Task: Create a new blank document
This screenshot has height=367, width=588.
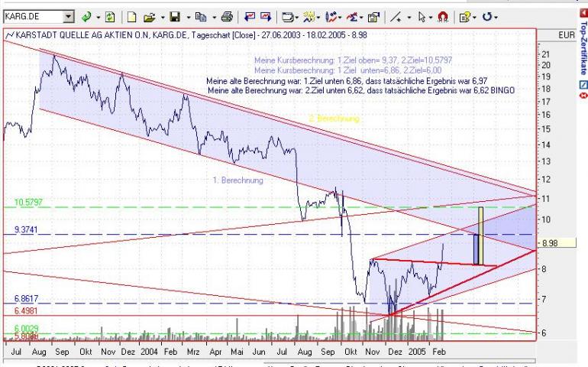Action: [x=131, y=17]
